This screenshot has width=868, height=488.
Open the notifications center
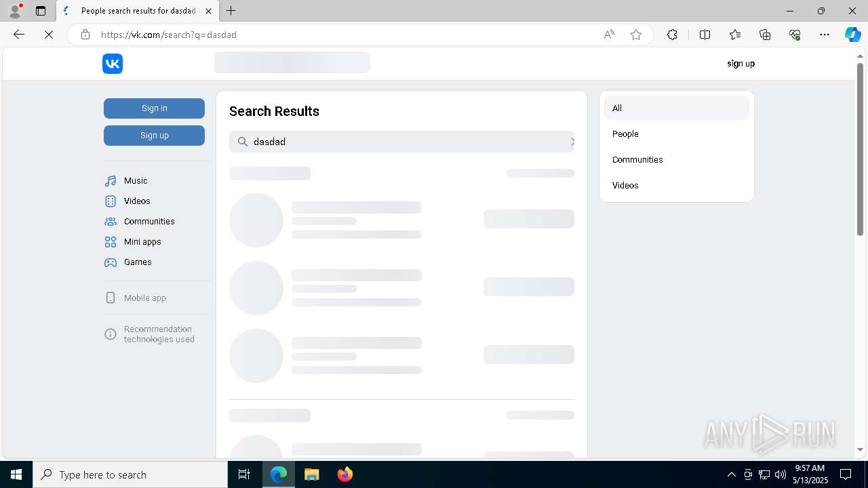point(846,474)
